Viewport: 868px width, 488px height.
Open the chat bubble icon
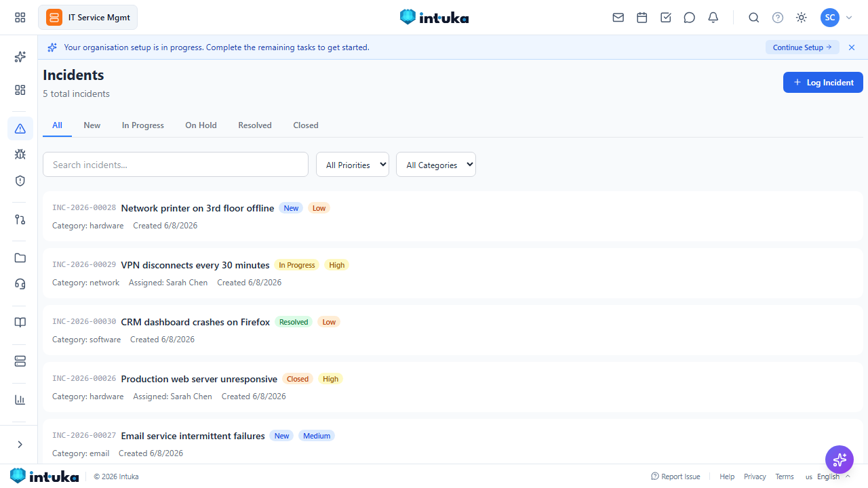coord(690,18)
